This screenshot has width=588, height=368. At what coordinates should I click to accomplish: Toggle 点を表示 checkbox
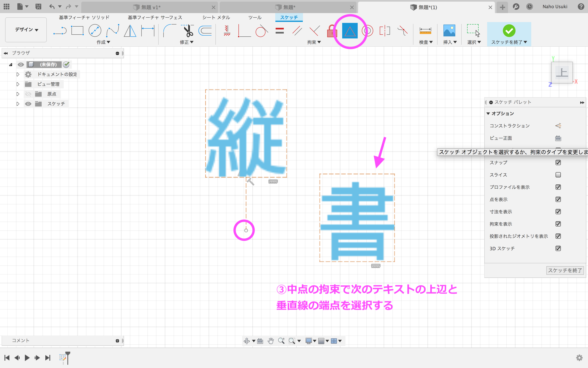point(558,199)
